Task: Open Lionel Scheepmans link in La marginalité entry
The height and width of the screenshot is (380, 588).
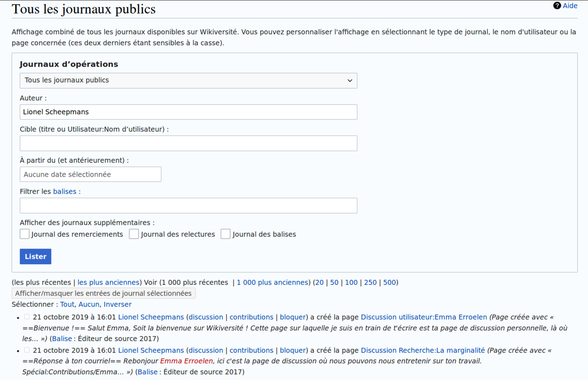Action: coord(151,350)
